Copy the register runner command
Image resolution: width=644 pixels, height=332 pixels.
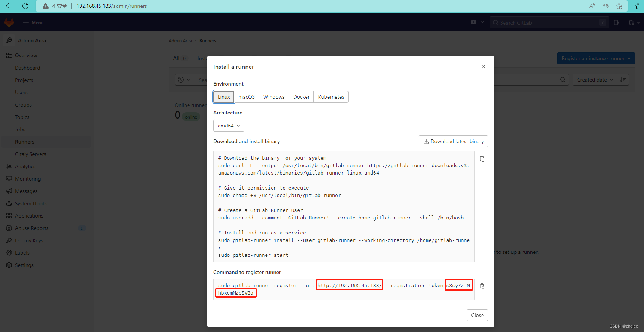coord(482,286)
